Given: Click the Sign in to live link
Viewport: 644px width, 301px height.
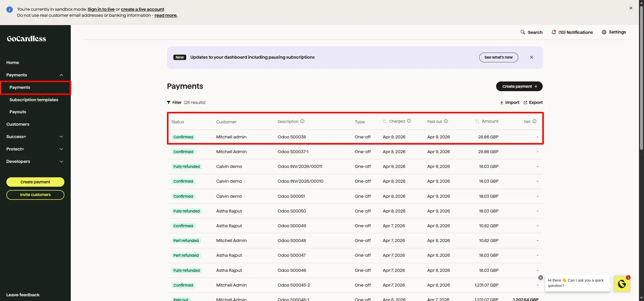Looking at the screenshot, I should coord(101,9).
